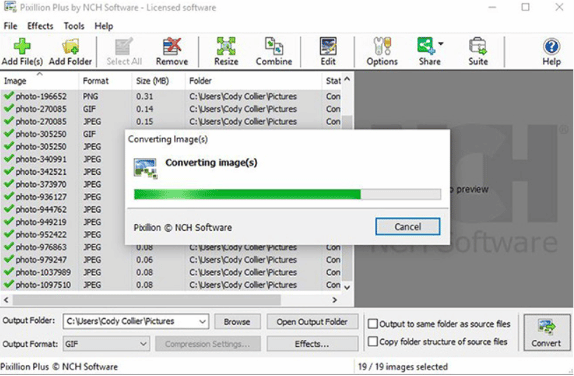Click the 19 / 19 images selected status
574x376 pixels.
coord(403,366)
